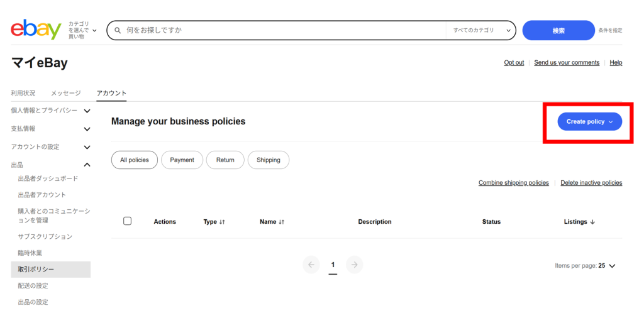
Task: Select page 1 in pagination
Action: 333,265
